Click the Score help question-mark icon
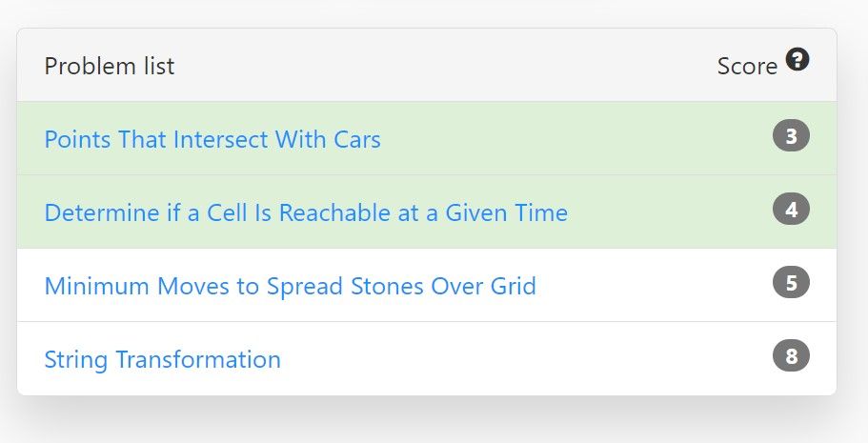Image resolution: width=868 pixels, height=443 pixels. (797, 59)
